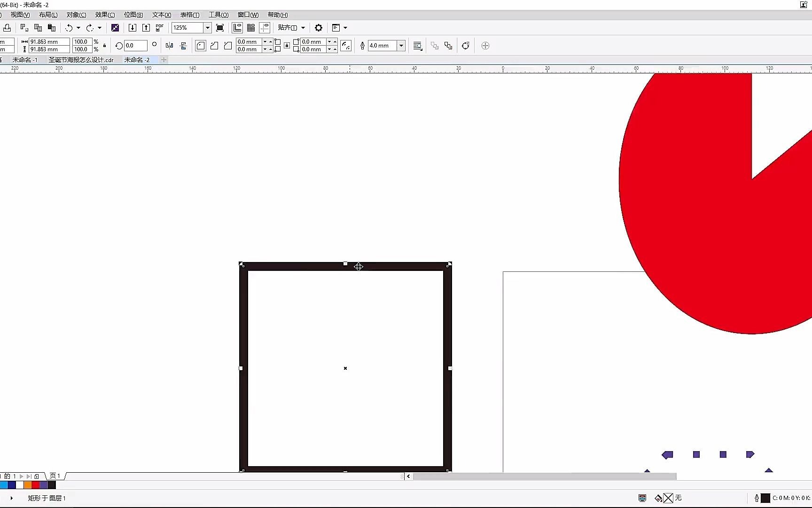Image resolution: width=812 pixels, height=508 pixels.
Task: Toggle the show guidelines button
Action: (265, 28)
